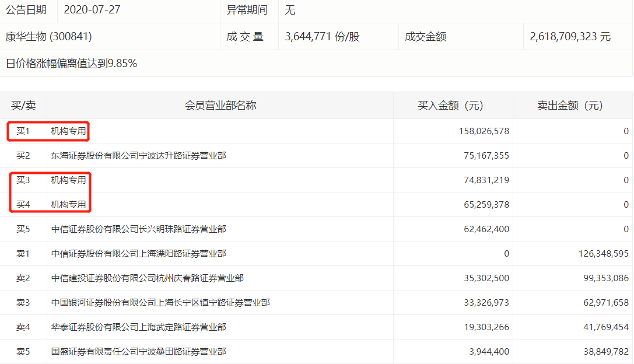Screen dimensions: 634x364
Task: Click the buy amount 62,462,400
Action: 486,229
